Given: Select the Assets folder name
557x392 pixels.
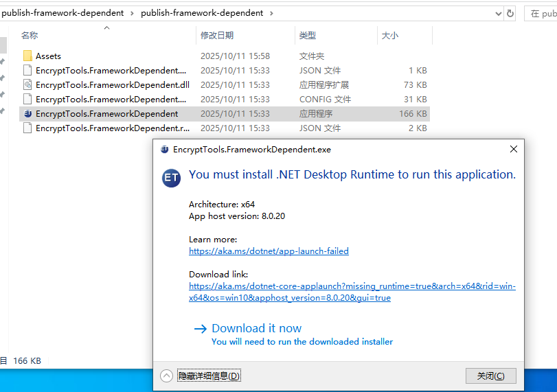Looking at the screenshot, I should point(48,56).
